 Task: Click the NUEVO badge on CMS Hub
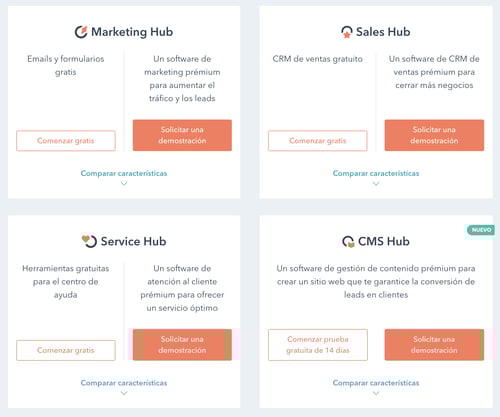481,230
